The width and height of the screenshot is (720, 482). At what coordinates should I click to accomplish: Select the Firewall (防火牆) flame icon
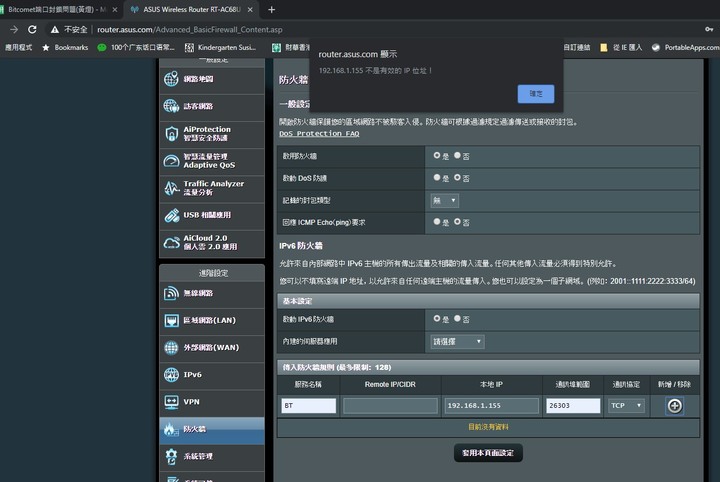click(x=170, y=429)
